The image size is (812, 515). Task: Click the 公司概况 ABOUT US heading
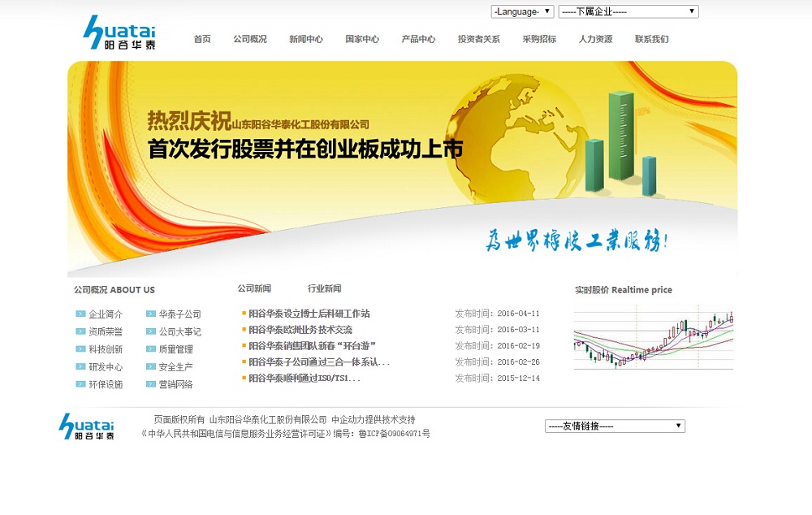pos(114,290)
